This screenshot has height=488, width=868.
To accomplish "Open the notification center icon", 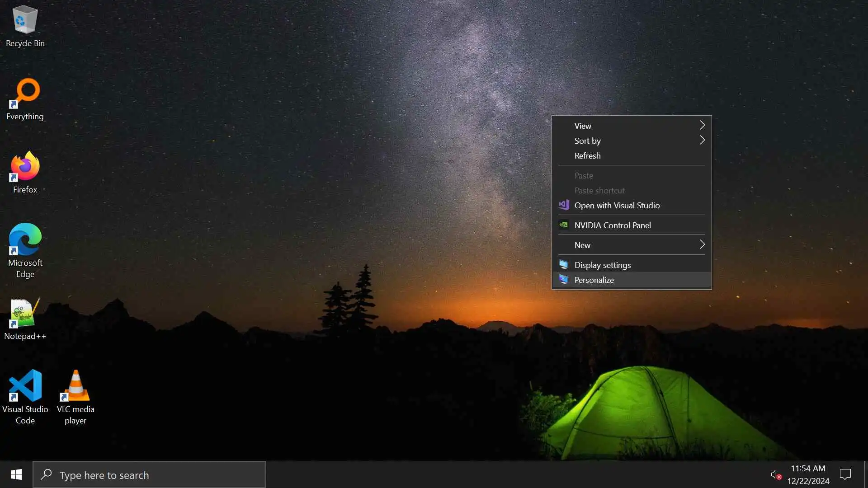I will pos(845,474).
